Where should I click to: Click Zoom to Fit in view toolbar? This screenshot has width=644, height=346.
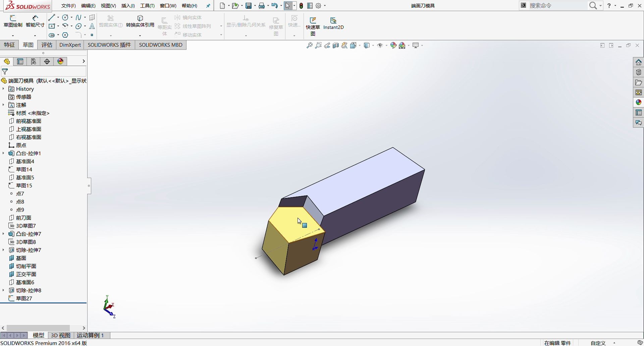point(310,45)
